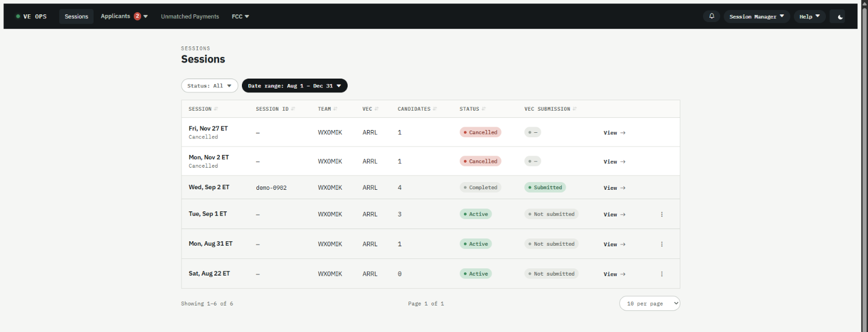Screen dimensions: 868x332
Task: Click Active badge for Sat, Aug 22
Action: tap(476, 273)
